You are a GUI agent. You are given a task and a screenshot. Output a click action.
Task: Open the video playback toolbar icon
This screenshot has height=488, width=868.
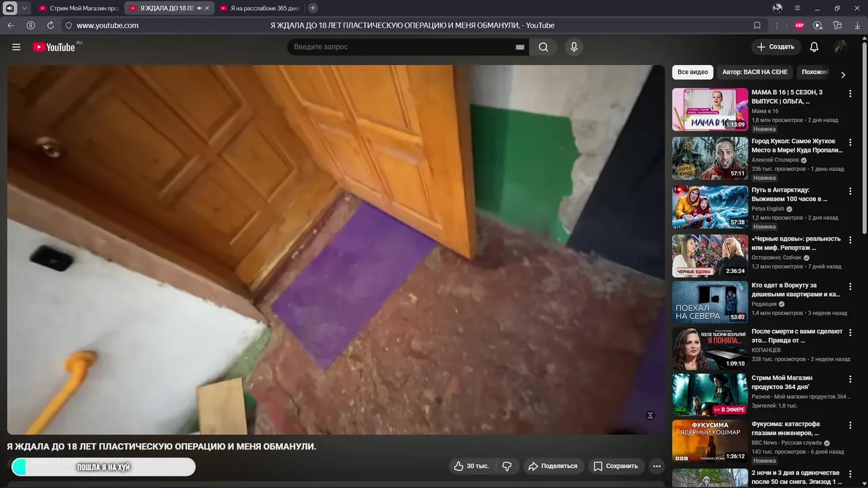coord(818,25)
